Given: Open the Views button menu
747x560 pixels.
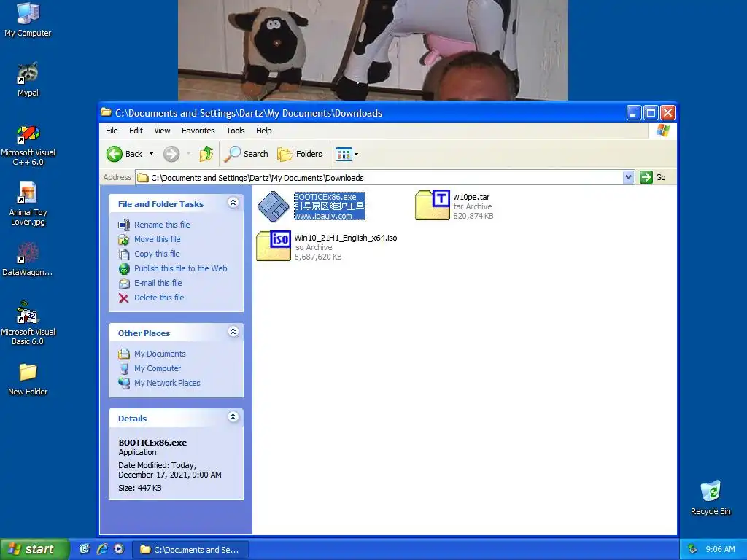Looking at the screenshot, I should point(347,154).
